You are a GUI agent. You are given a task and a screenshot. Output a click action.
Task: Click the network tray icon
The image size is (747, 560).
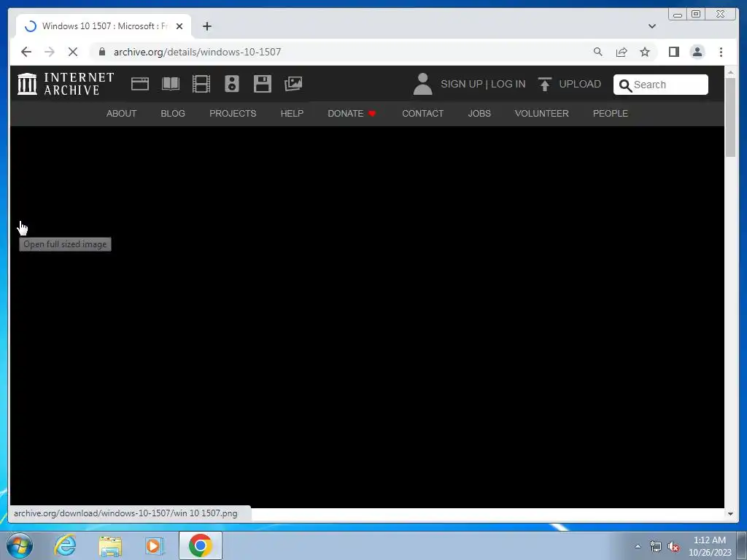click(656, 547)
